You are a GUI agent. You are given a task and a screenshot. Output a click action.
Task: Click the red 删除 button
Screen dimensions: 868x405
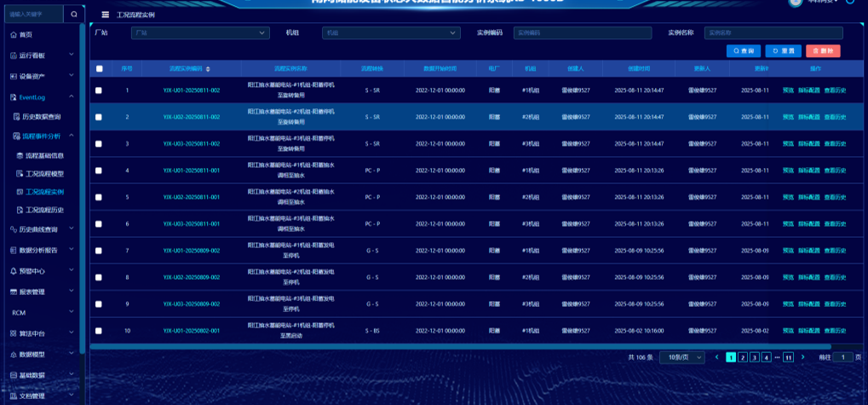(823, 51)
